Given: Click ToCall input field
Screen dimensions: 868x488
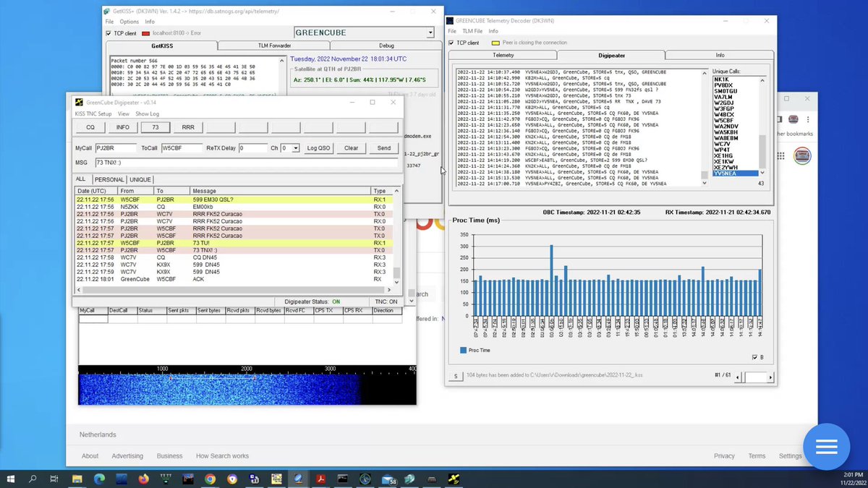Looking at the screenshot, I should (x=182, y=147).
